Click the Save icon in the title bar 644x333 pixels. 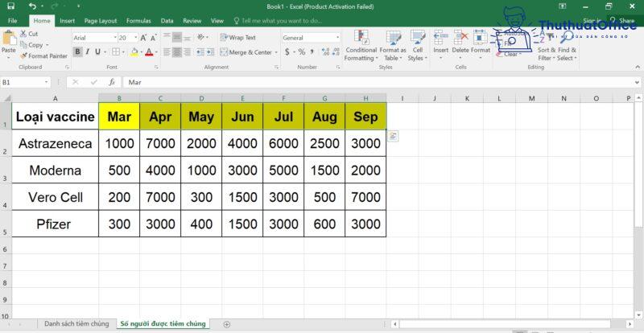(11, 6)
